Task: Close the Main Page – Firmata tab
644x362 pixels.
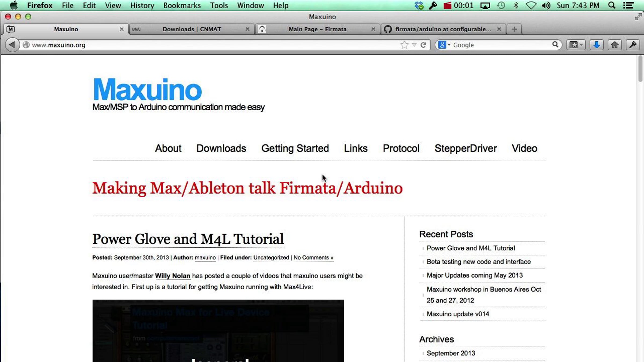Action: (373, 29)
